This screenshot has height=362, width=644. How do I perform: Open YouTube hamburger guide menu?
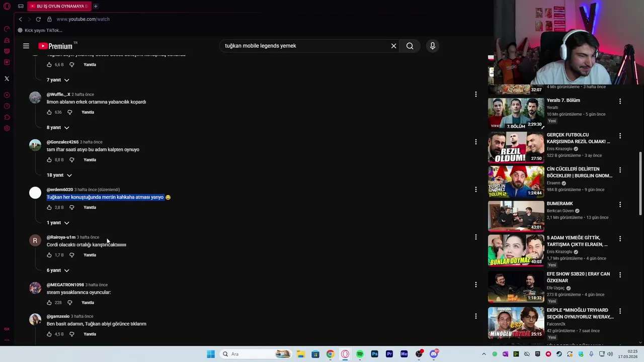[x=26, y=46]
